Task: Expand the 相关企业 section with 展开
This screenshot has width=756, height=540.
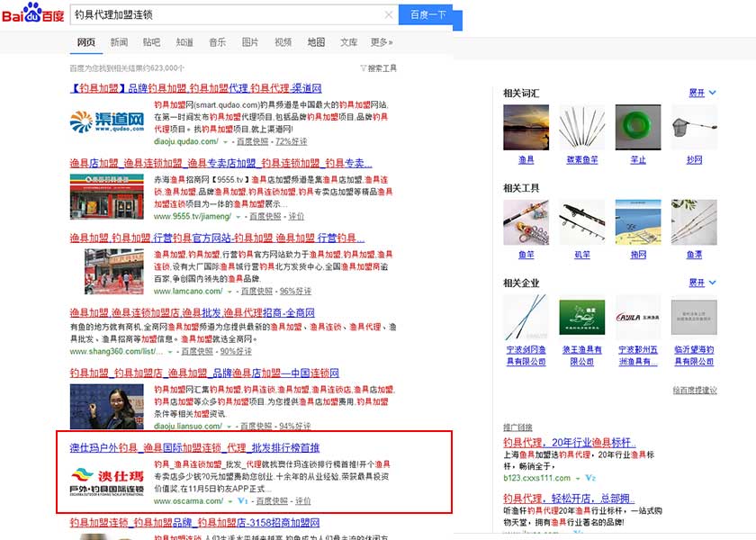Action: (703, 283)
